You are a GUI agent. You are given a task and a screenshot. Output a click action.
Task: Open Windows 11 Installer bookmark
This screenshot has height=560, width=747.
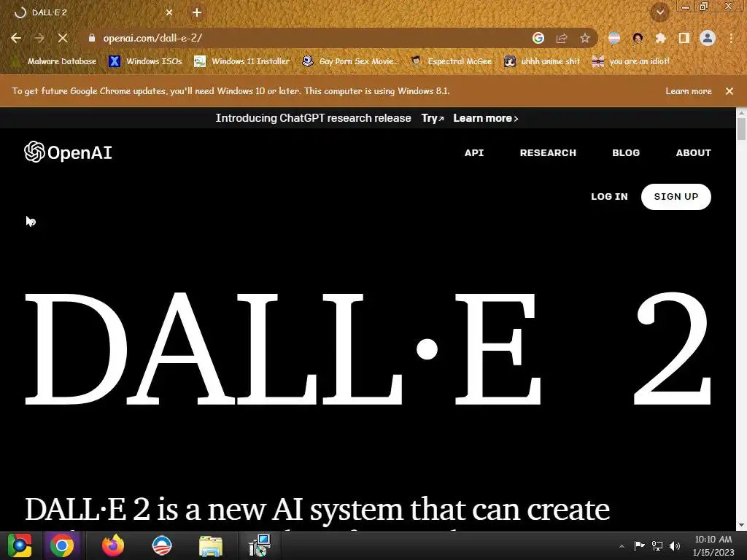[242, 61]
